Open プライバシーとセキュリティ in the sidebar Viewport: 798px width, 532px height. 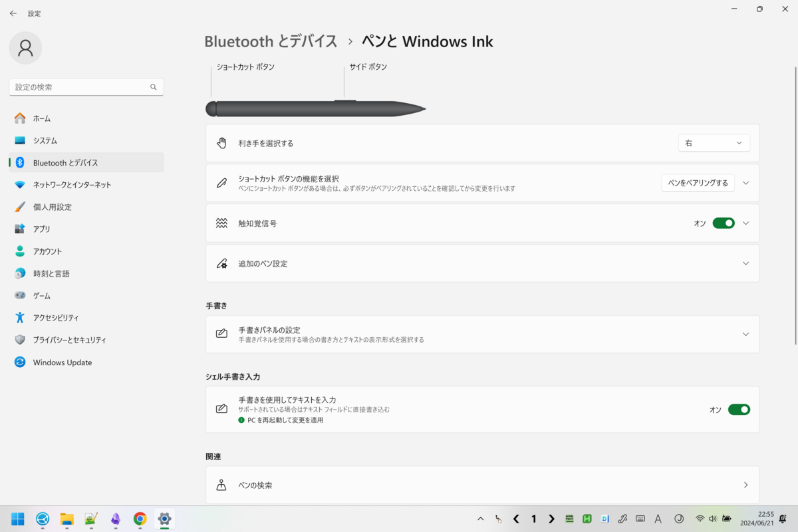point(86,340)
